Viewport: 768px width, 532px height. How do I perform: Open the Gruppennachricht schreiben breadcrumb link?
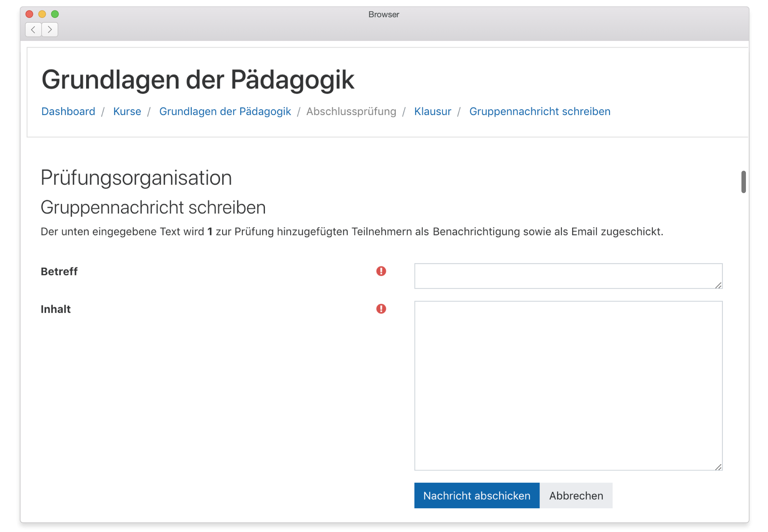click(540, 111)
